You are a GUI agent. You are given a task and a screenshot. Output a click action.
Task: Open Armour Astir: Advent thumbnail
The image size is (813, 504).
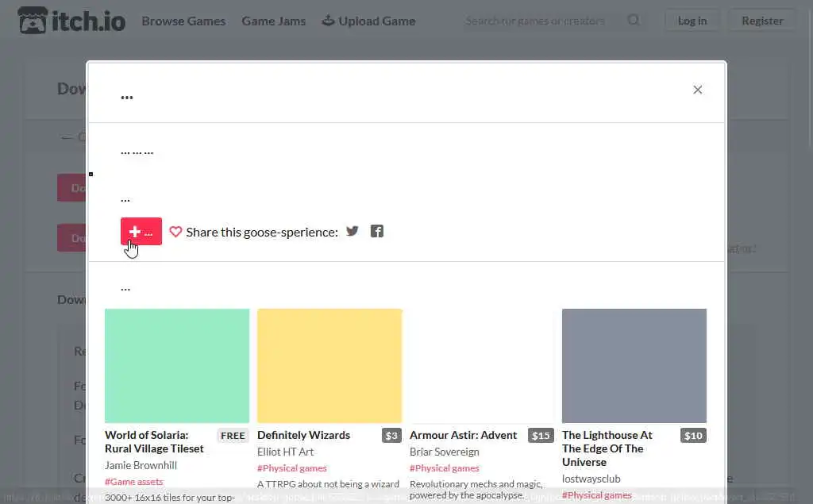click(x=482, y=366)
